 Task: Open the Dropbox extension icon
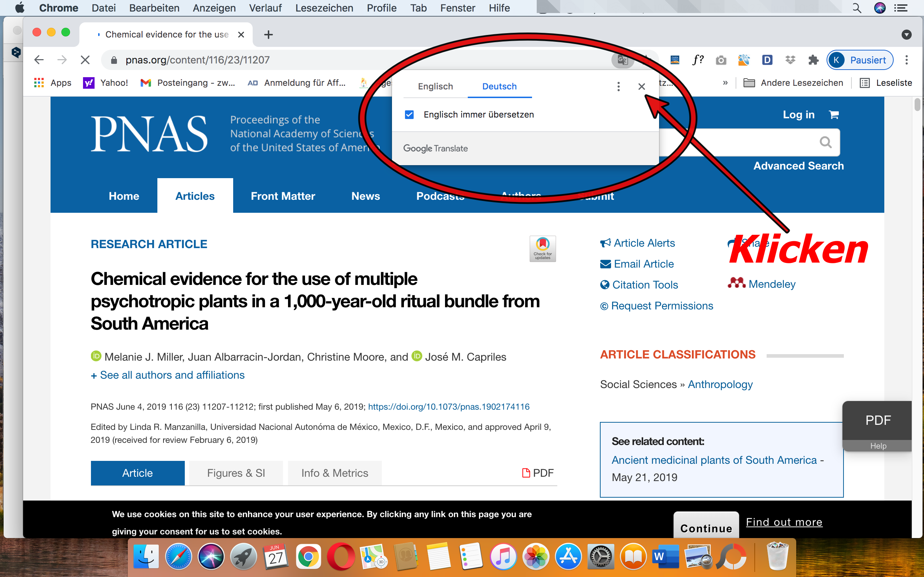[790, 60]
